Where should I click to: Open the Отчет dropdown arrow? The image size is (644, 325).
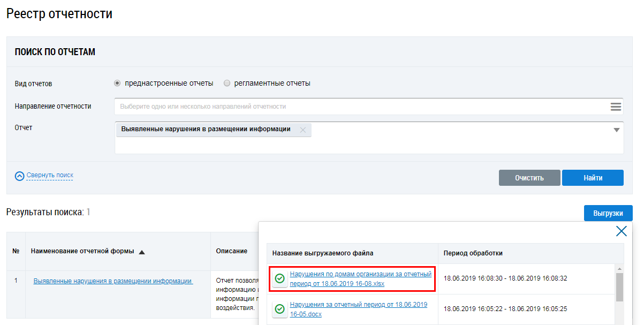(x=616, y=130)
